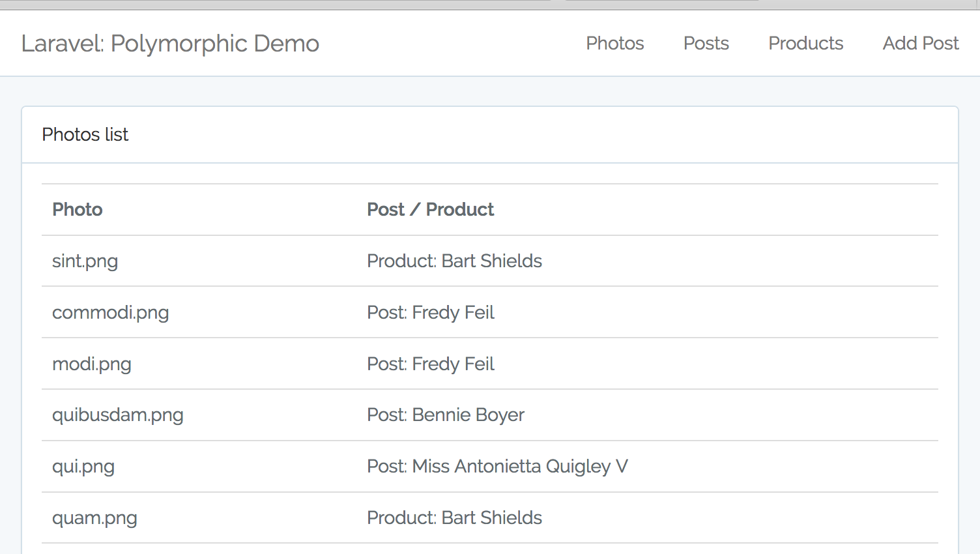Click the quam.png photo name

coord(94,518)
